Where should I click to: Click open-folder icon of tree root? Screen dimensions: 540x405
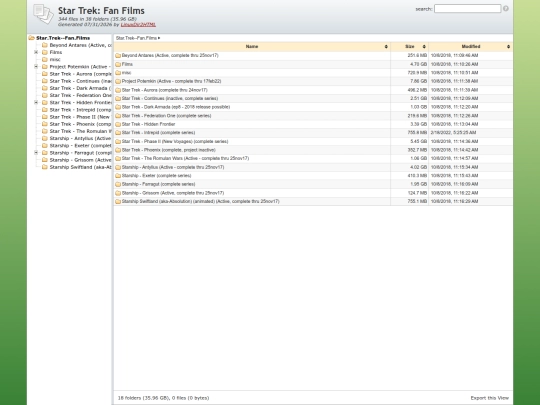click(x=32, y=38)
